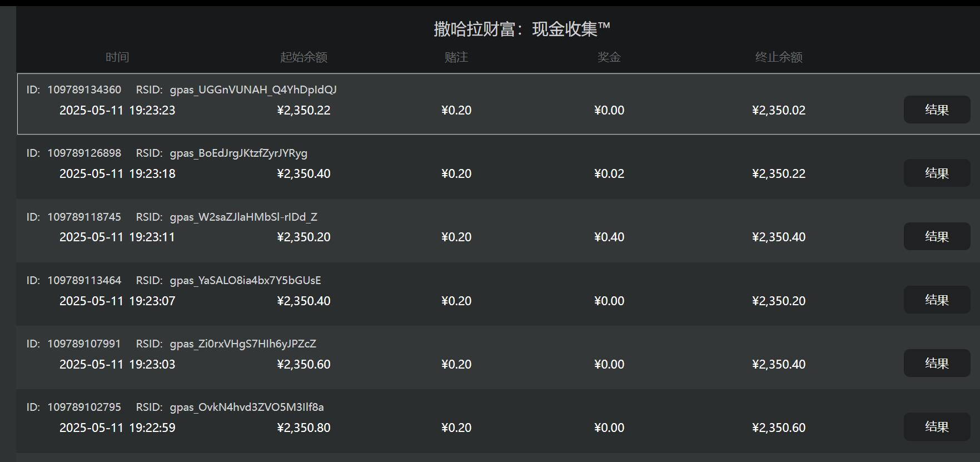Open results for the last row at 19:22:59
Image resolution: width=980 pixels, height=462 pixels.
click(x=937, y=427)
